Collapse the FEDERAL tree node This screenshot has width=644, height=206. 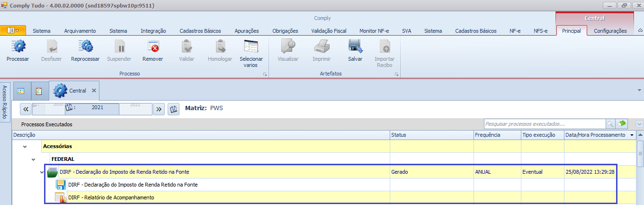34,159
